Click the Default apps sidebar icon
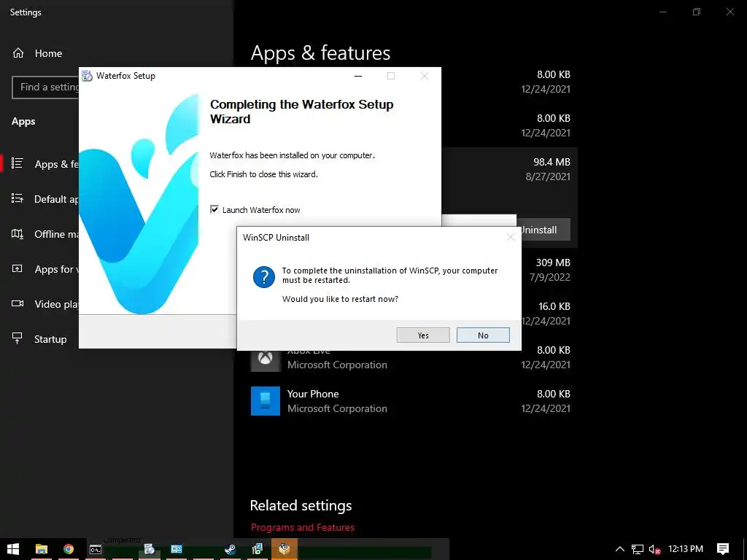The height and width of the screenshot is (560, 747). pos(18,198)
